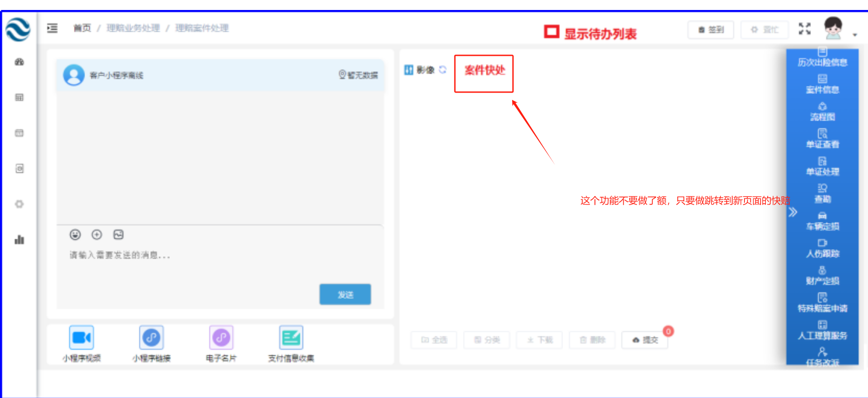Open 车辆定损 in blue panel
Viewport: 868px width, 398px height.
822,221
